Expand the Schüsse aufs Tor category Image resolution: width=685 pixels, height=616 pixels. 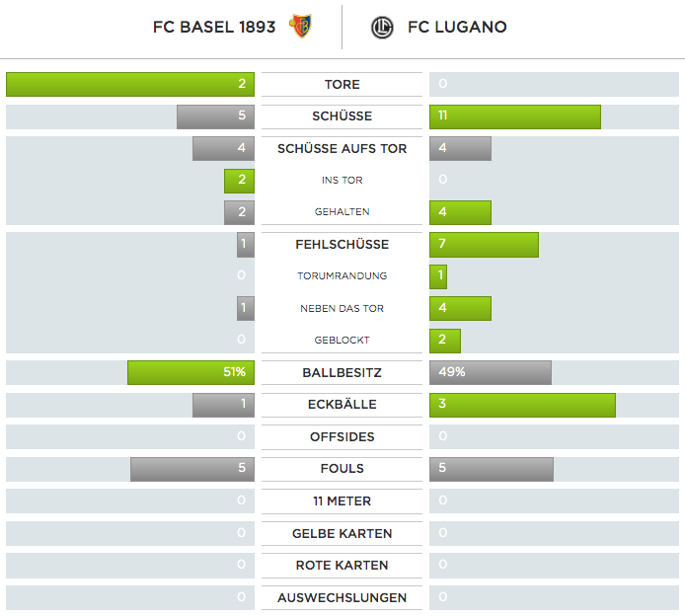coord(342,149)
